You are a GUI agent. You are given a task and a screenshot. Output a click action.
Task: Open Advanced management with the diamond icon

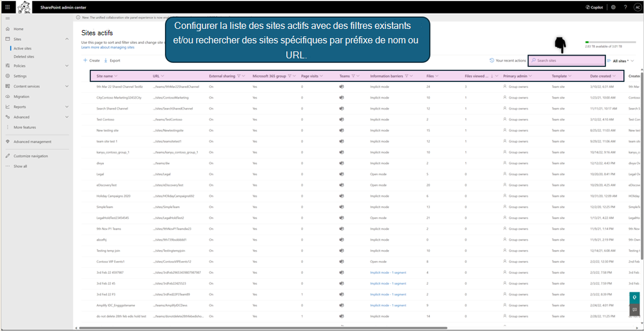pos(8,142)
